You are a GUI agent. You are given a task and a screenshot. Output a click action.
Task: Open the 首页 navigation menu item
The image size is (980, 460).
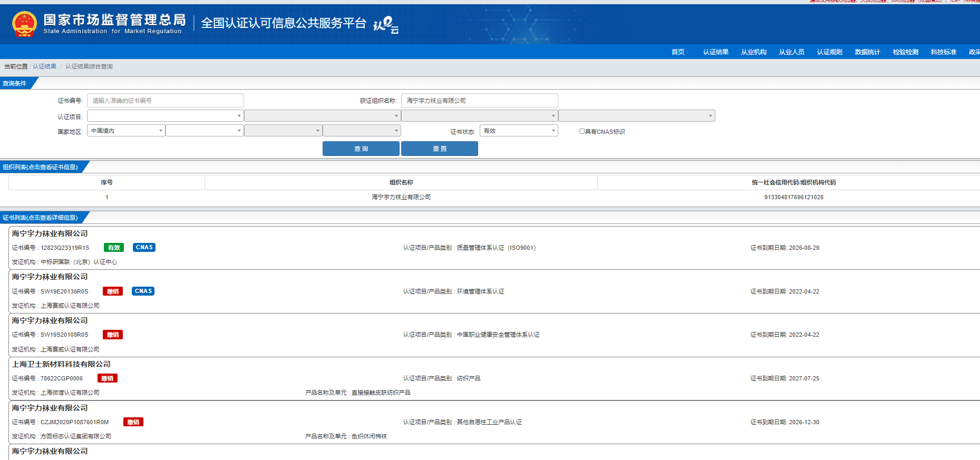click(678, 52)
